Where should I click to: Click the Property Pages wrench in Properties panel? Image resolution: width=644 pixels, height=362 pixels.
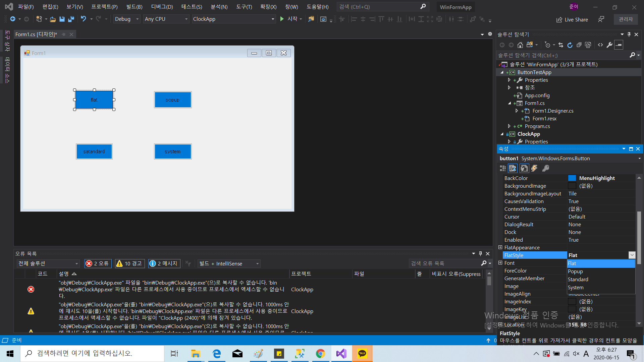click(x=546, y=168)
